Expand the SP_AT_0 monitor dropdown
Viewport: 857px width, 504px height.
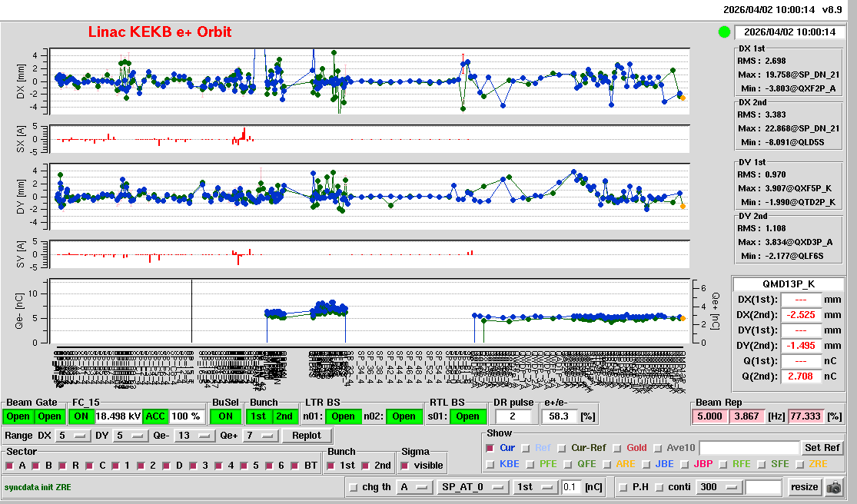470,487
